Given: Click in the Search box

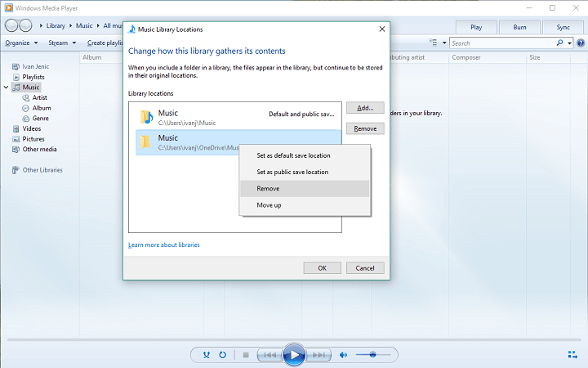Looking at the screenshot, I should pos(502,43).
